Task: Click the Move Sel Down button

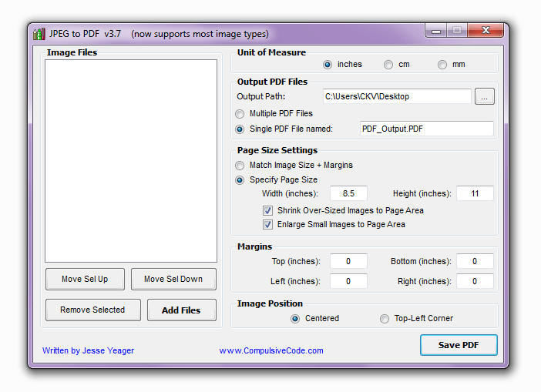Action: [x=173, y=279]
